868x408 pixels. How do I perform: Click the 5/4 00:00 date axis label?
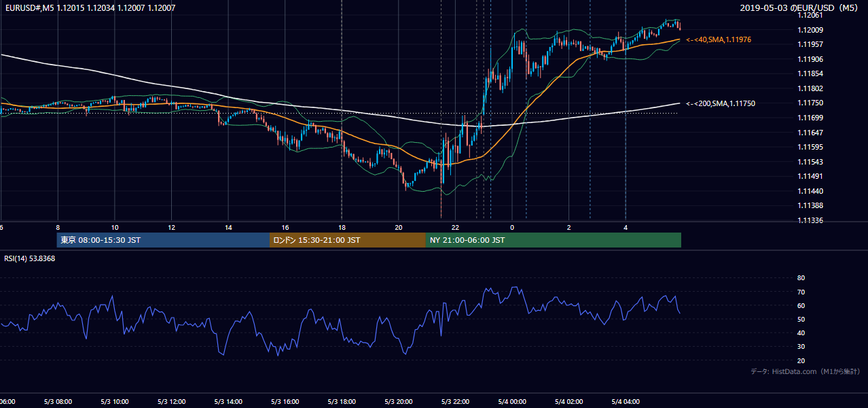coord(512,402)
